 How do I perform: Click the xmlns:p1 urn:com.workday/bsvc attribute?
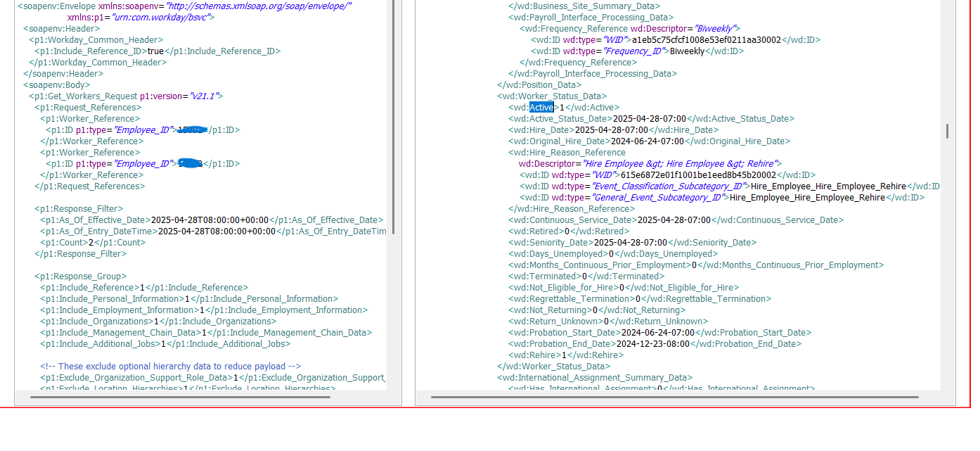pos(141,17)
